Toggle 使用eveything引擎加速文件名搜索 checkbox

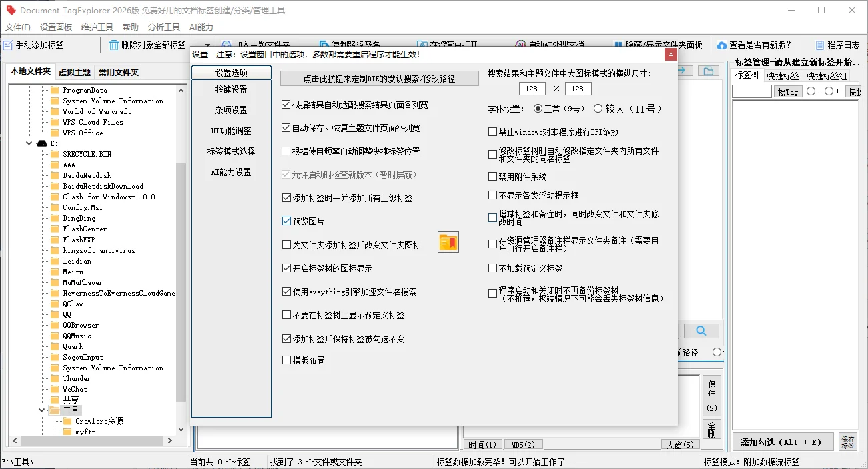pos(286,292)
